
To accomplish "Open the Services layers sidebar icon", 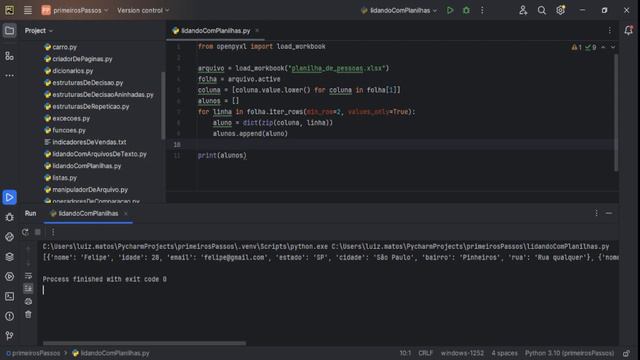I will 9,257.
